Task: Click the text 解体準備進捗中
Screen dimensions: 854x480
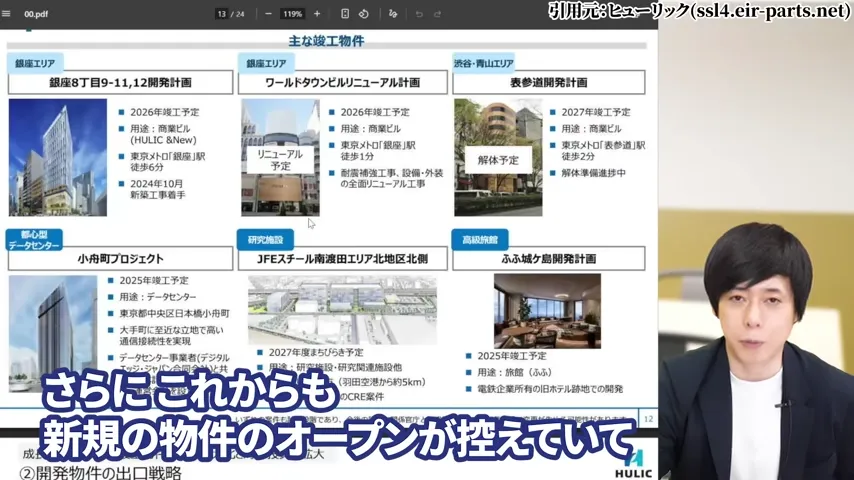Action: click(594, 173)
